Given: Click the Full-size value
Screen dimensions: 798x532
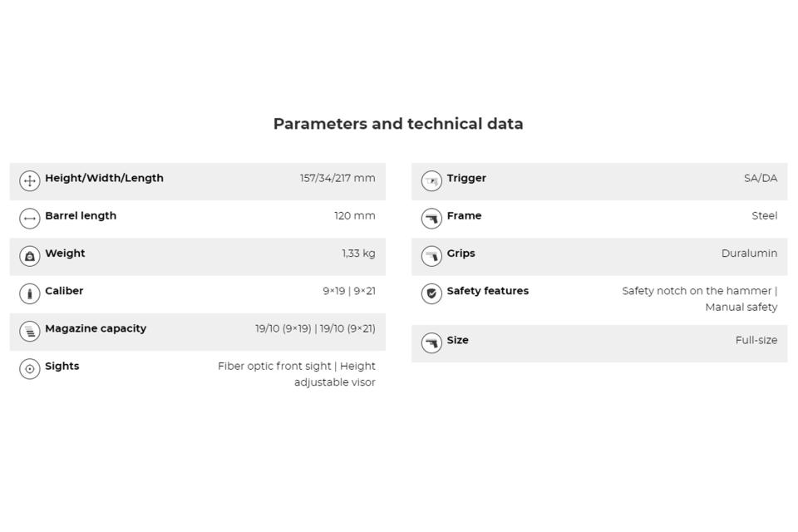Looking at the screenshot, I should 756,340.
